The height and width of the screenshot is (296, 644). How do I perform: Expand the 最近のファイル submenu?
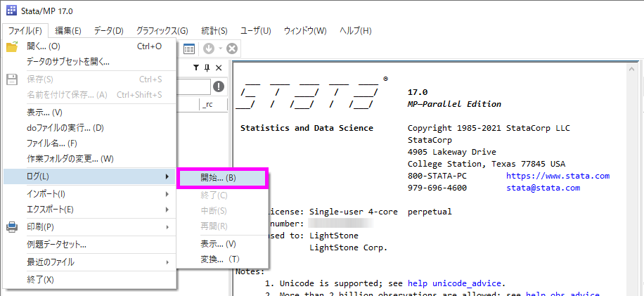coord(90,262)
